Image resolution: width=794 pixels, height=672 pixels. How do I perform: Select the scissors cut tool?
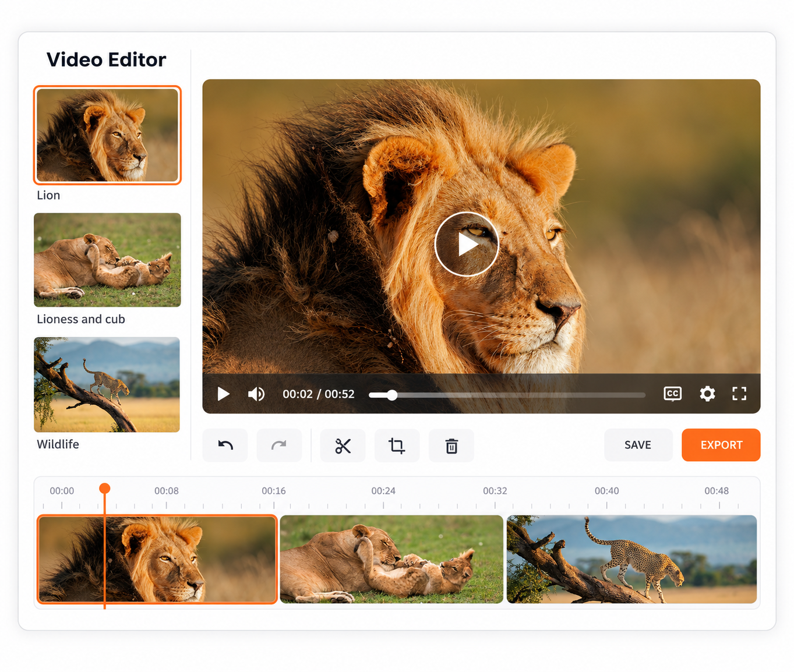(343, 445)
